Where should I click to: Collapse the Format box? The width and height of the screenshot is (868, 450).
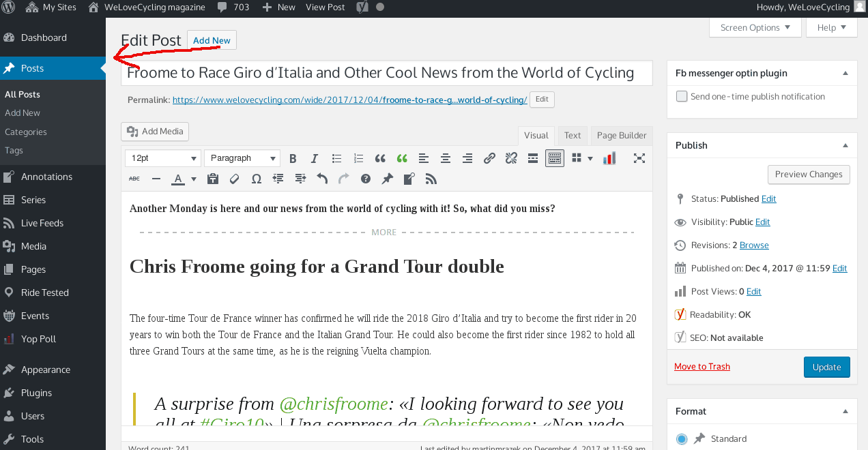click(845, 411)
